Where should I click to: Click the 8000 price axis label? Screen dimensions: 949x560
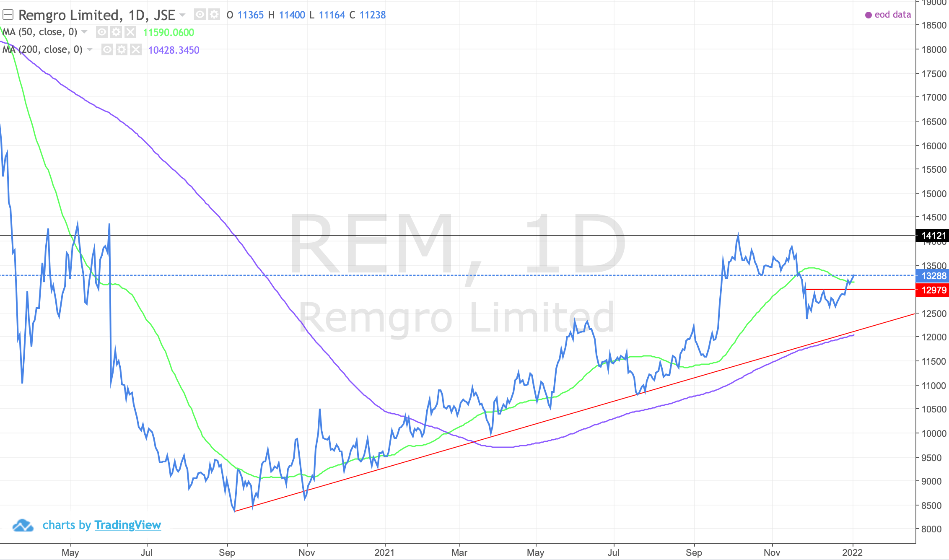pos(931,529)
